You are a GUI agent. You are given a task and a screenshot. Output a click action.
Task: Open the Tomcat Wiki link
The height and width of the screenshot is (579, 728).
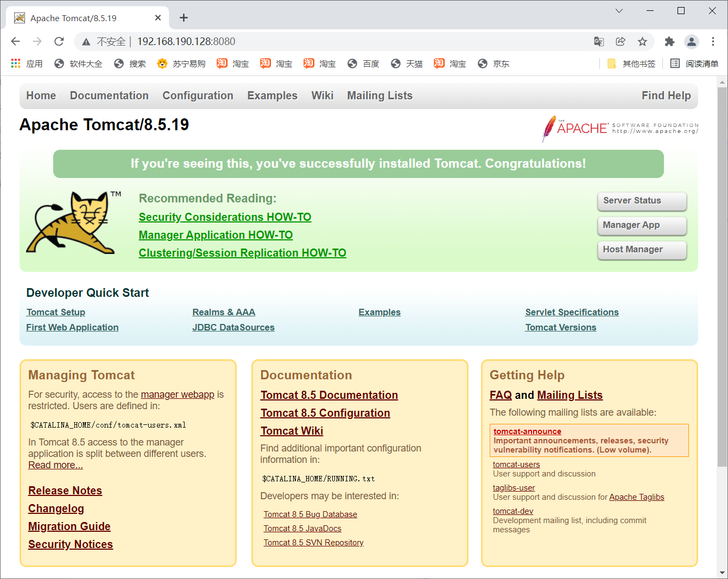point(292,431)
